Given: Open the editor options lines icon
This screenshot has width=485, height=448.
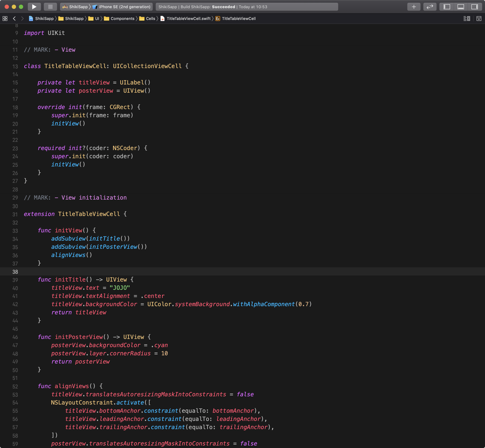Looking at the screenshot, I should coord(467,18).
